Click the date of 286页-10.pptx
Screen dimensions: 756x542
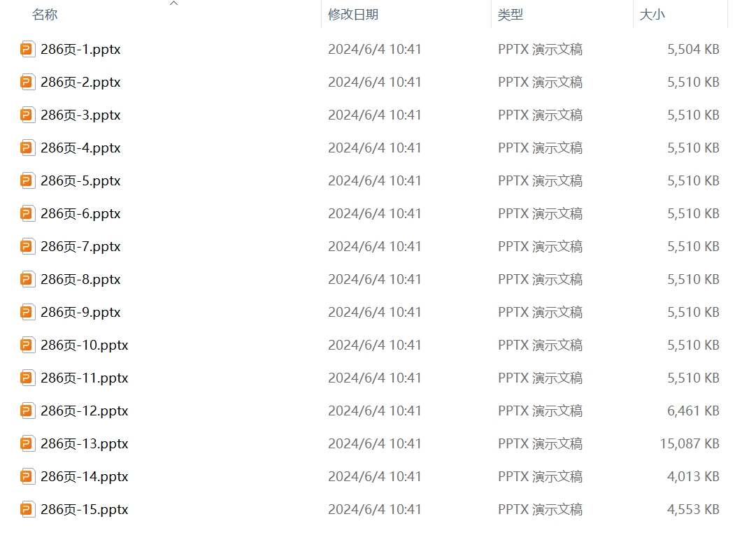375,345
